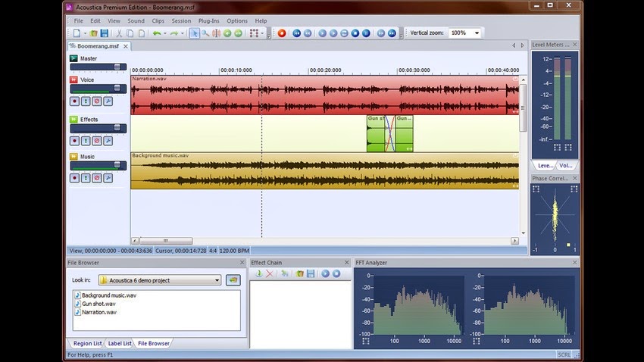
Task: Click the first Gun shot clip on Effects track
Action: (375, 134)
